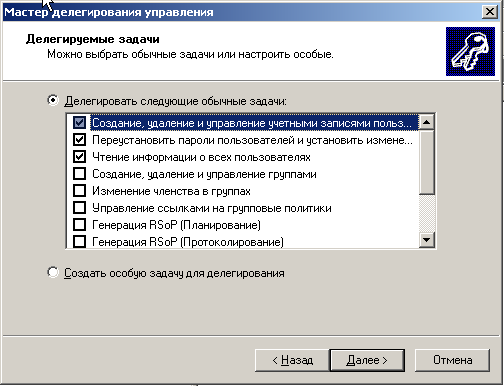The image size is (504, 386).
Task: Click the task list scrollbar thumb
Action: pyautogui.click(x=427, y=162)
